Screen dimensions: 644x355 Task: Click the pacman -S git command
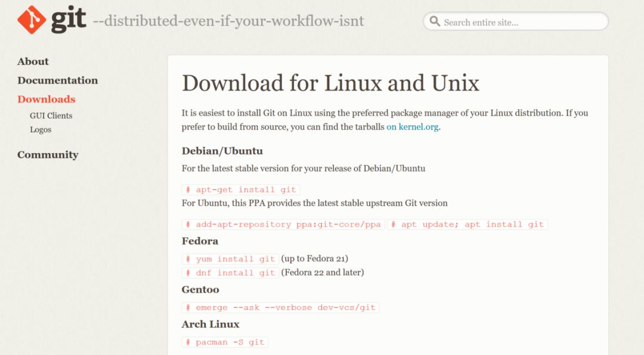[225, 342]
